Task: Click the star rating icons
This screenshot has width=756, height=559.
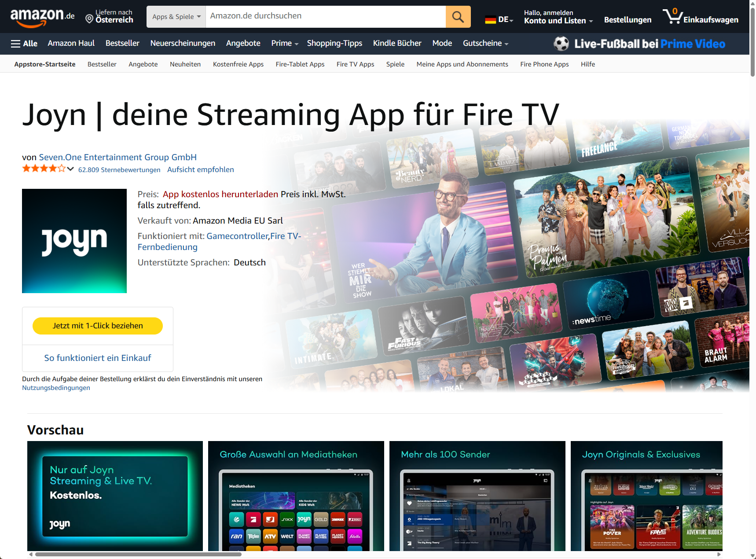Action: coord(44,169)
